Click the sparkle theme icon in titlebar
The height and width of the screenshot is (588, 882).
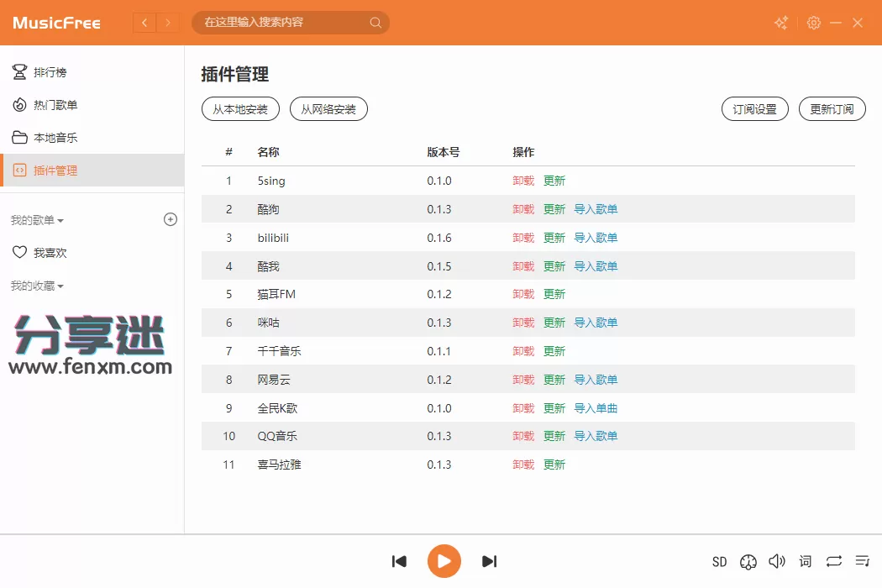pyautogui.click(x=780, y=23)
